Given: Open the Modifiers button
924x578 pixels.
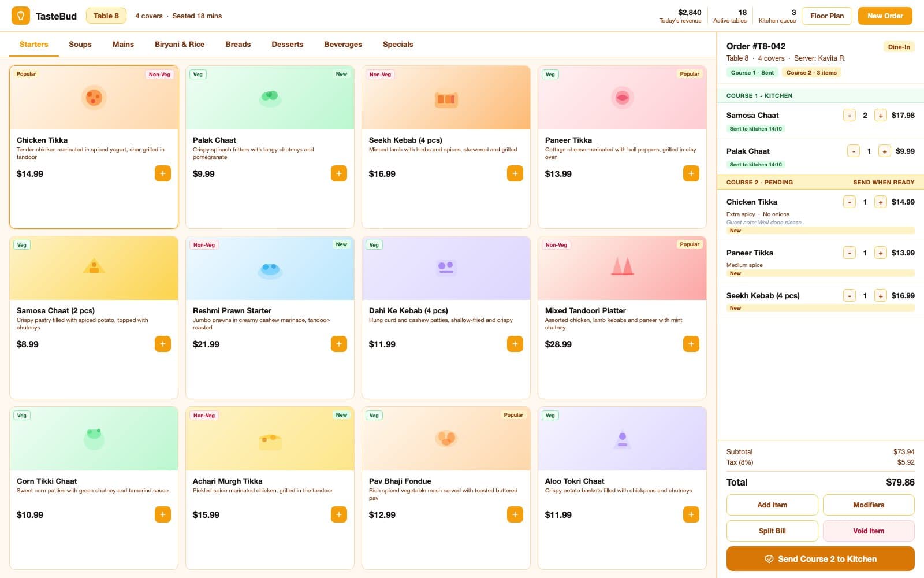Looking at the screenshot, I should [x=869, y=505].
